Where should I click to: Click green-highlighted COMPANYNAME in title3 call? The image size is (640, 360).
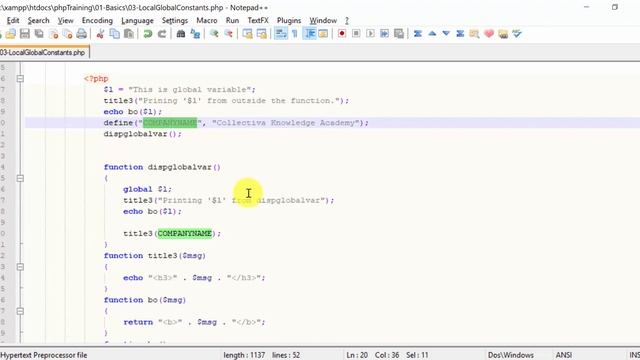(x=185, y=233)
